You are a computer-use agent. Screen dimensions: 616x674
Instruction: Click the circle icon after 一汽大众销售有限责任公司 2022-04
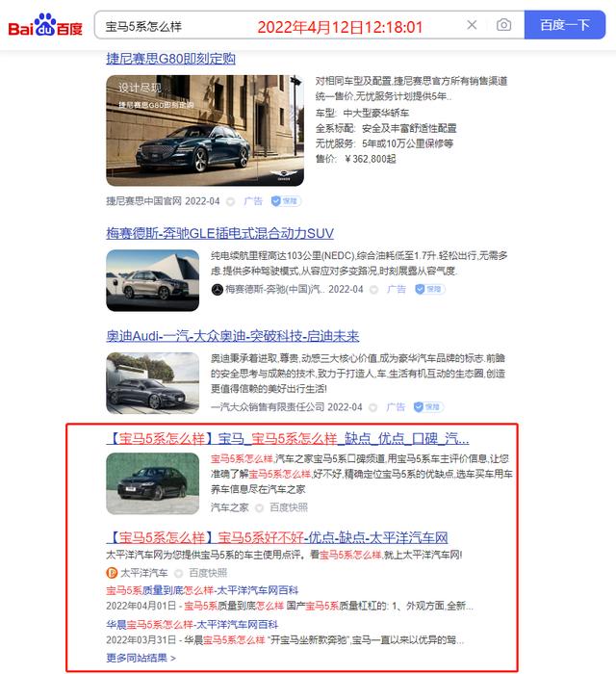tap(372, 407)
